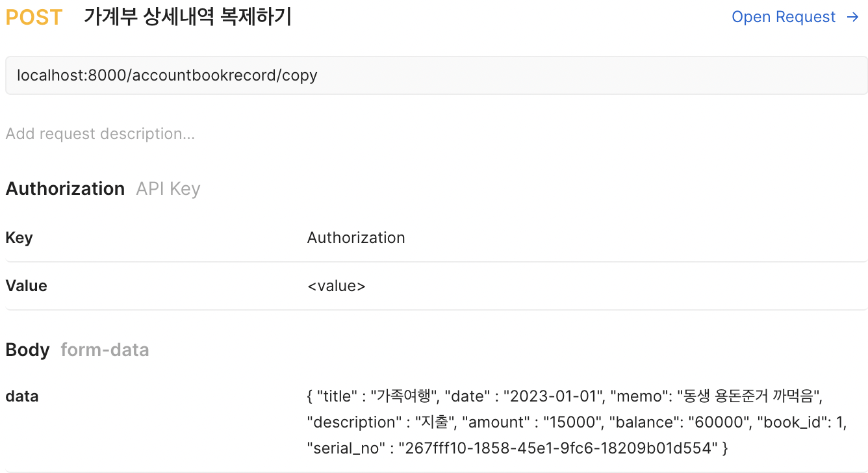868x473 pixels.
Task: Click the <value> placeholder in the Value row
Action: [x=337, y=285]
